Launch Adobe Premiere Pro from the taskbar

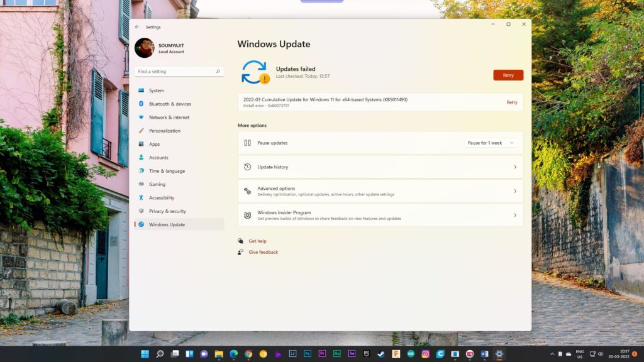322,354
